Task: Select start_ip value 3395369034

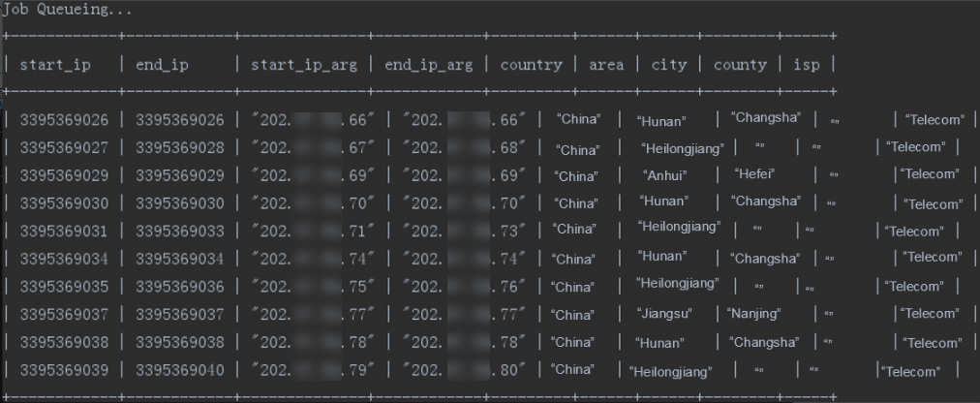Action: click(64, 259)
